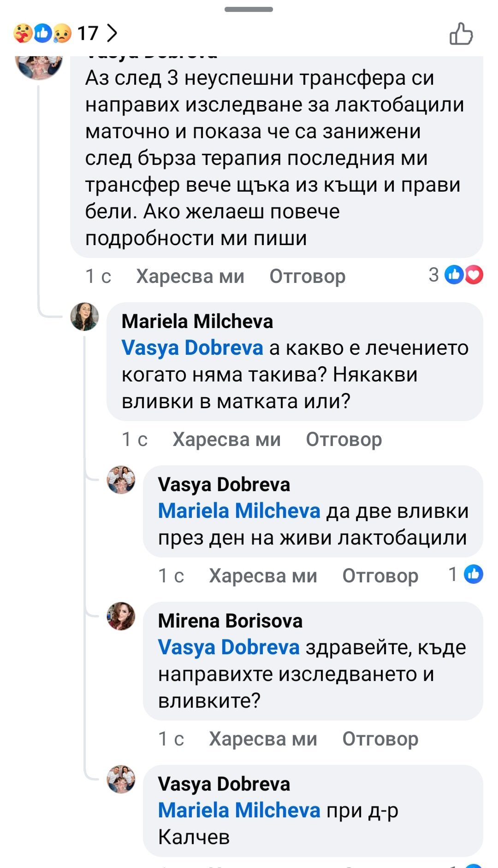Like Mariela Milcheva's question comment

point(226,440)
